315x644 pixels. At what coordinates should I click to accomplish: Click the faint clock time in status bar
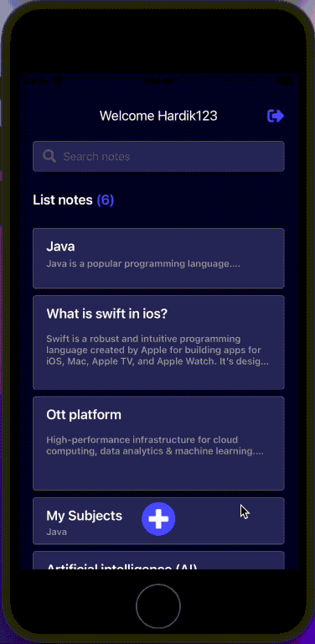coord(159,80)
